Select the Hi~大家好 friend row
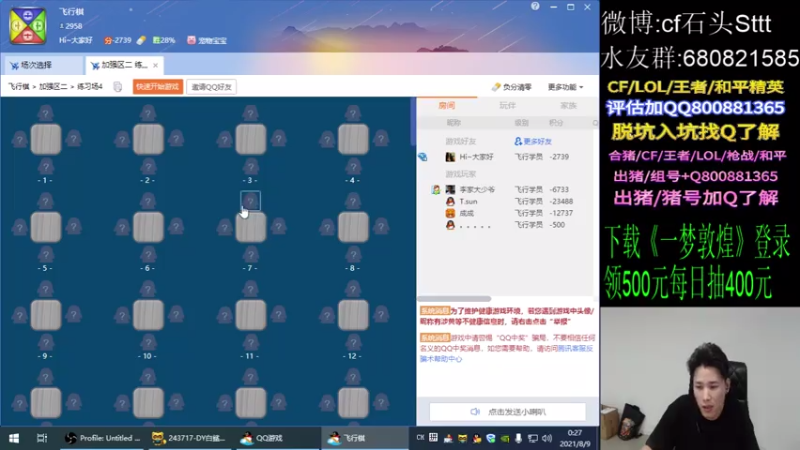 click(507, 157)
